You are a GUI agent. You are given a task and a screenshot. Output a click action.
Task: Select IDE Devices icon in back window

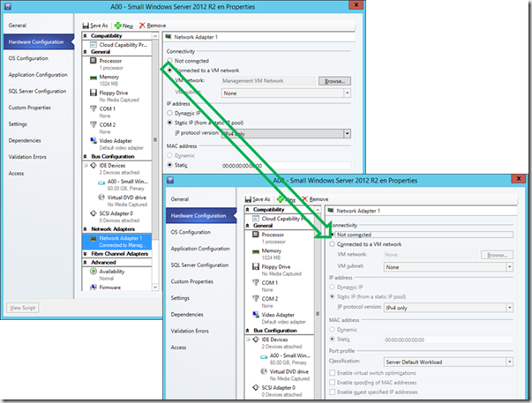(x=94, y=165)
